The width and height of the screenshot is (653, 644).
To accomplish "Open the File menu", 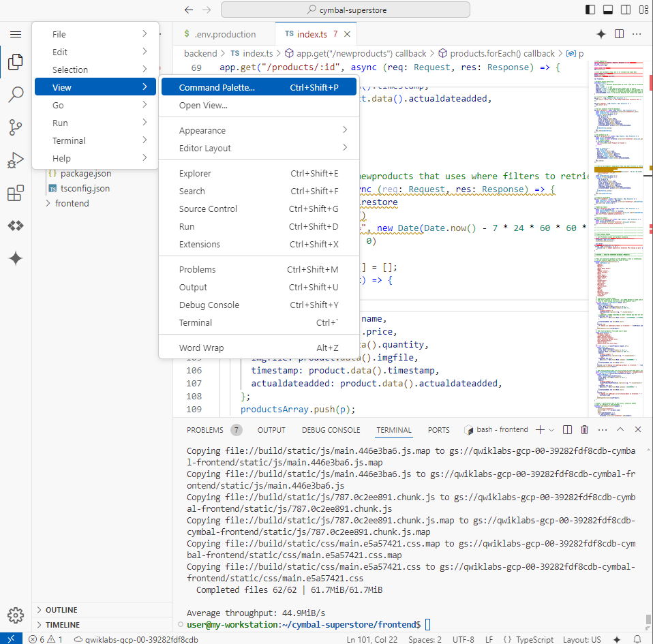I will pos(95,34).
